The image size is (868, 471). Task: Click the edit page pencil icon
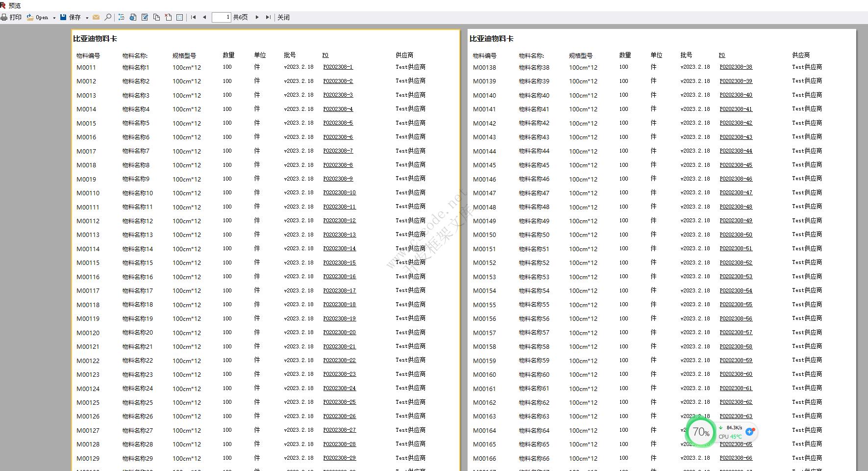(145, 17)
